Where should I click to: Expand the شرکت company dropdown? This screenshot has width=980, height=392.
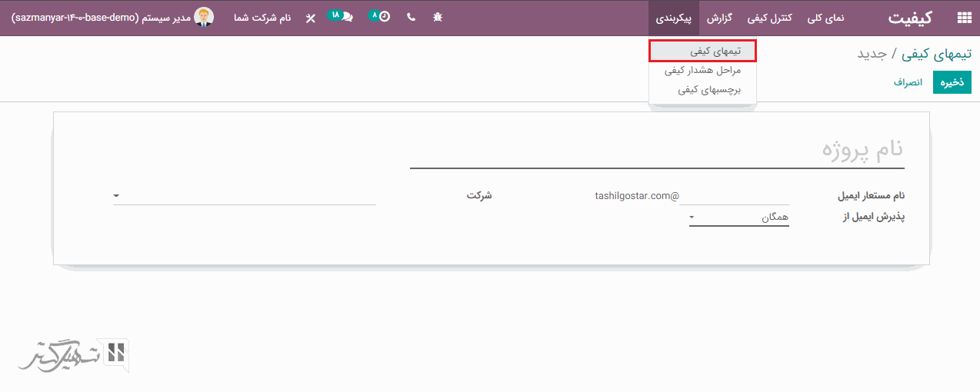tap(244, 196)
